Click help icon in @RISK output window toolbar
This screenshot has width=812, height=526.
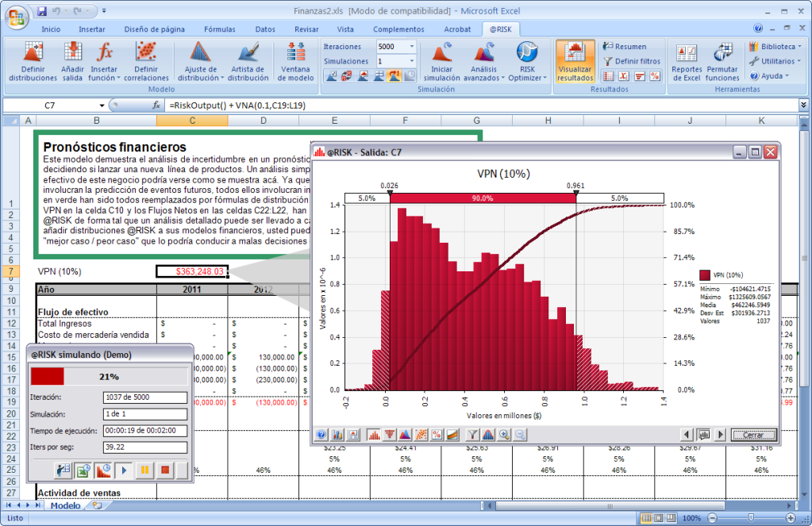[x=321, y=435]
